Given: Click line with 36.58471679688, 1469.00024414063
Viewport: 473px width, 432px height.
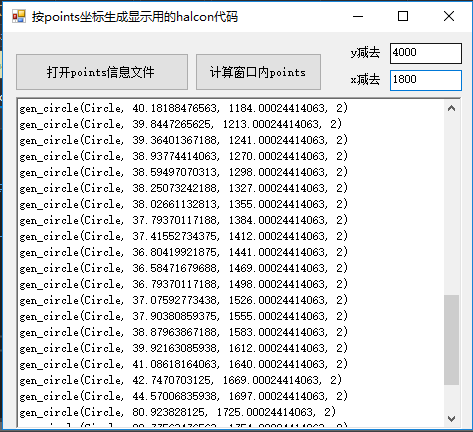Looking at the screenshot, I should point(183,268).
